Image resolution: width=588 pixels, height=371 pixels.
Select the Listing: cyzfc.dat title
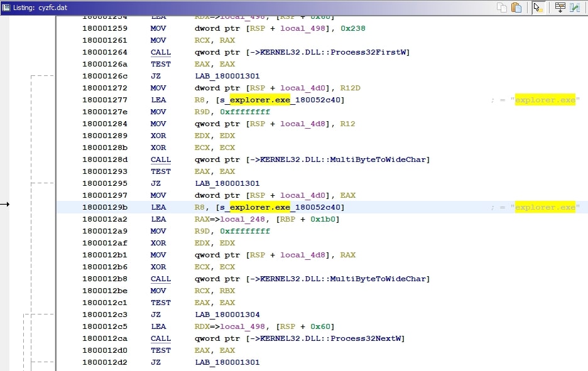[38, 8]
